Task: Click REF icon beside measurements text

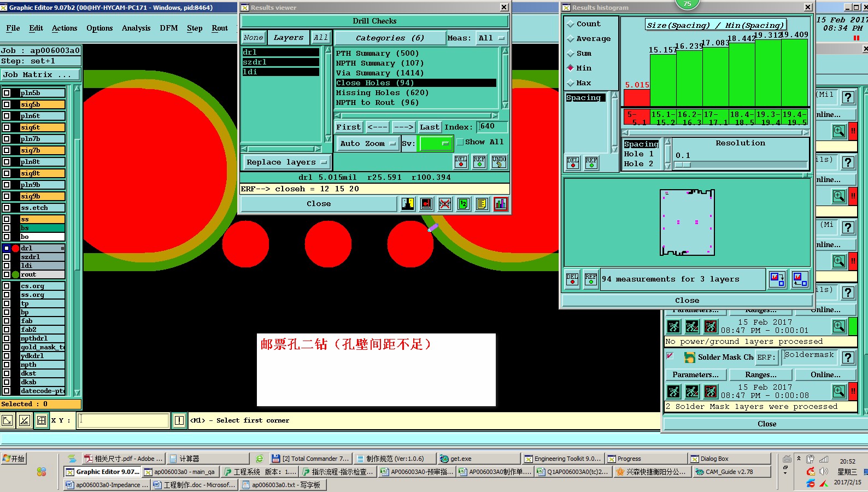Action: (591, 279)
